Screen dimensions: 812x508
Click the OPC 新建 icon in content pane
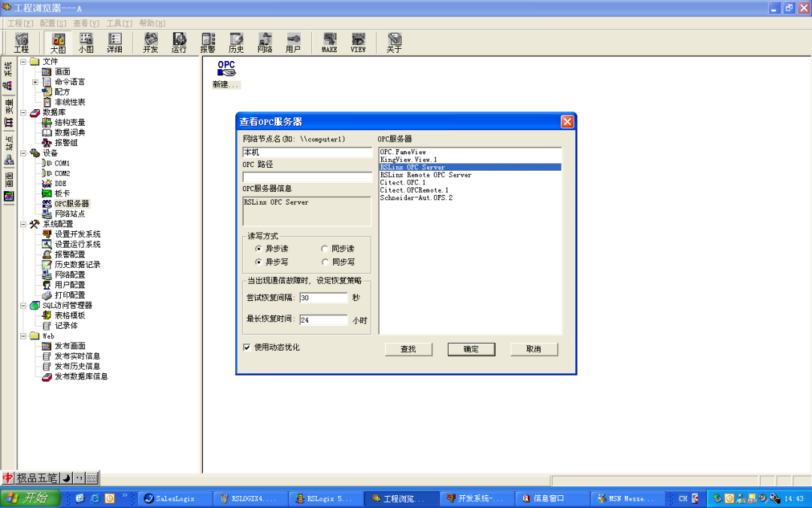click(226, 74)
